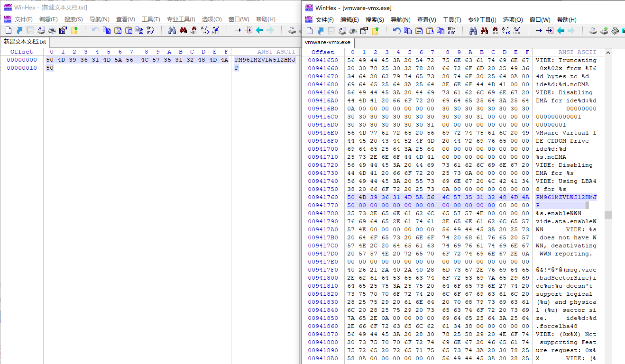Image resolution: width=625 pixels, height=364 pixels.
Task: Click ANSI ASCII header in vmware-vmx.exe window
Action: tap(577, 52)
